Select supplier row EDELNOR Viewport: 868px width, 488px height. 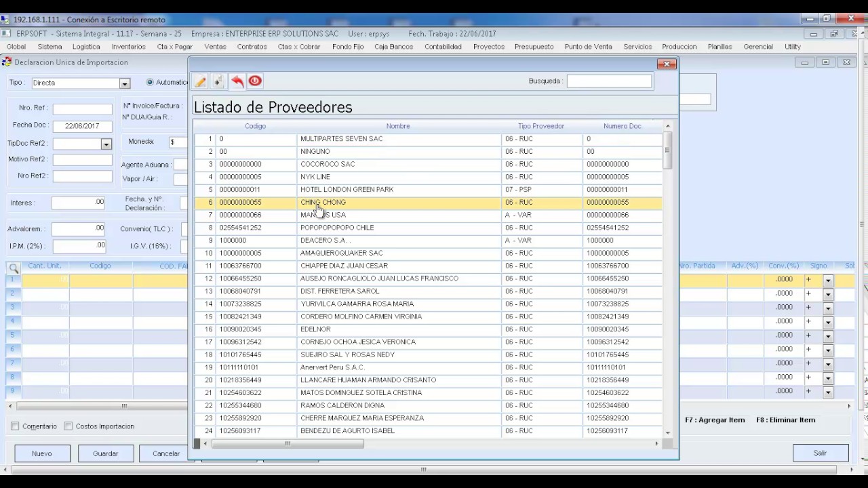pyautogui.click(x=428, y=329)
